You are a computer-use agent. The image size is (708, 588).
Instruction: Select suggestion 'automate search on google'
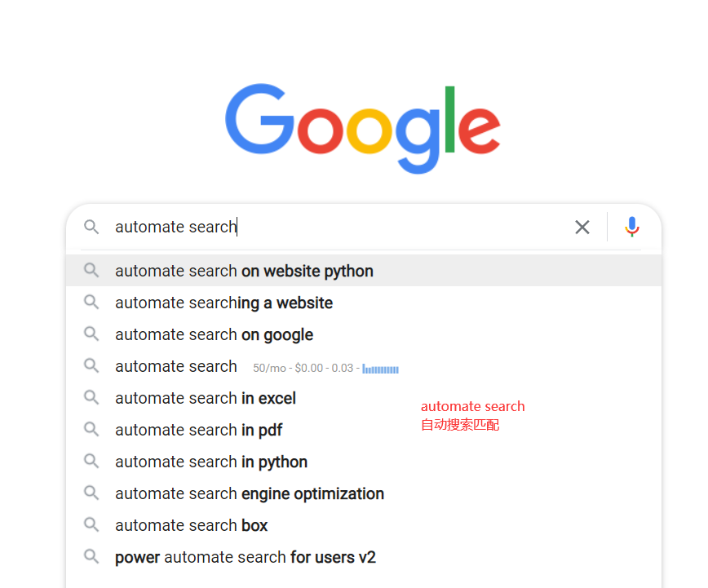[214, 334]
